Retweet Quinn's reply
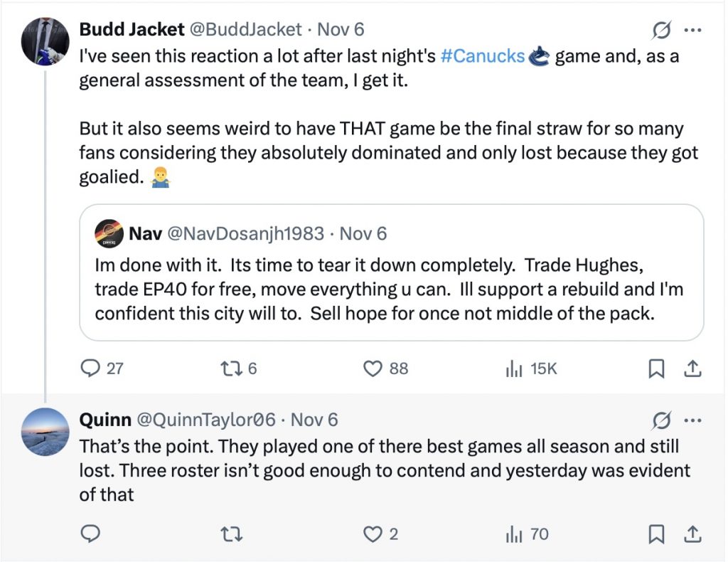Screen dimensions: 728x562 pos(229,534)
